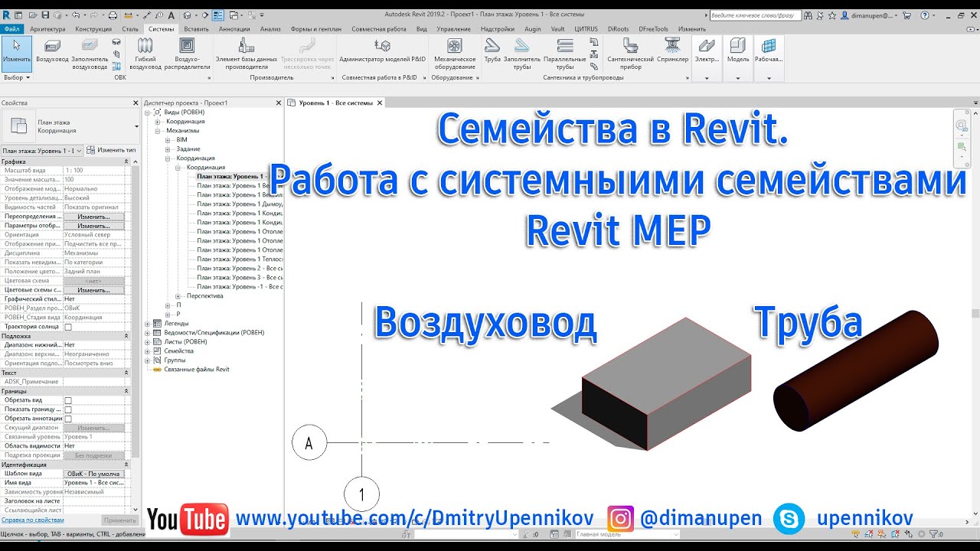The width and height of the screenshot is (980, 551).
Task: Switch to the Архитектура ribbon tab
Action: (x=47, y=29)
